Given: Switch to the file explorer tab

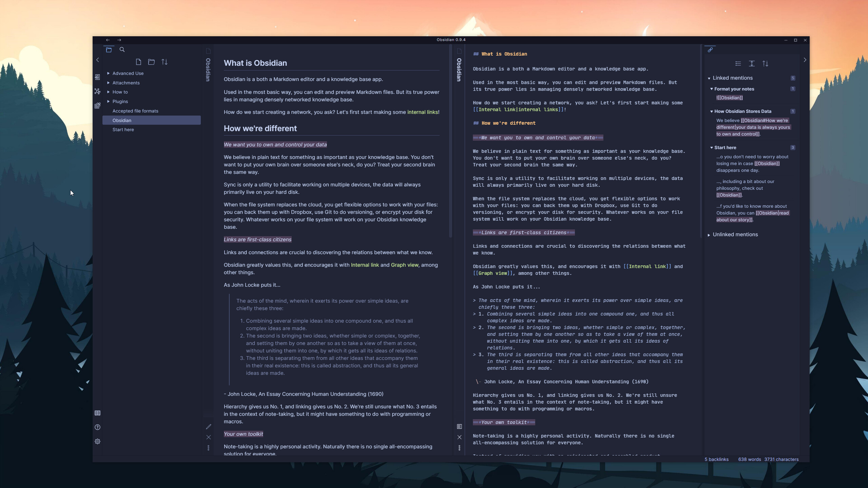Looking at the screenshot, I should (x=109, y=49).
